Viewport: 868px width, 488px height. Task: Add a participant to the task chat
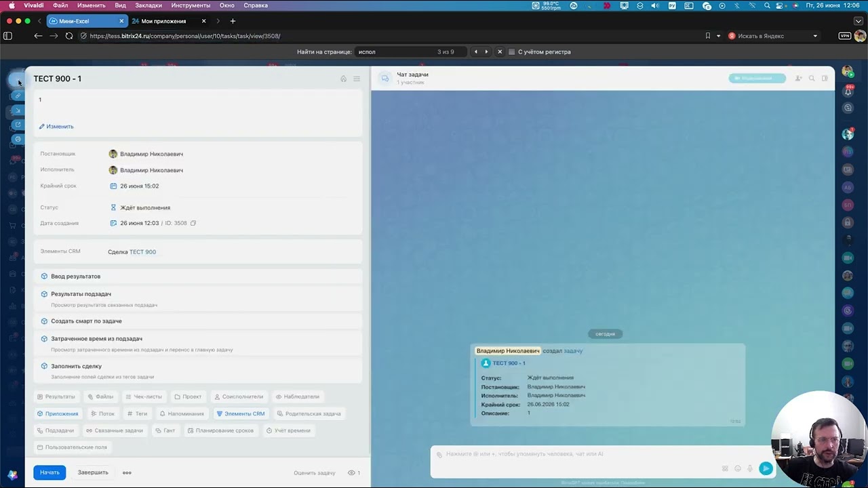click(x=798, y=79)
